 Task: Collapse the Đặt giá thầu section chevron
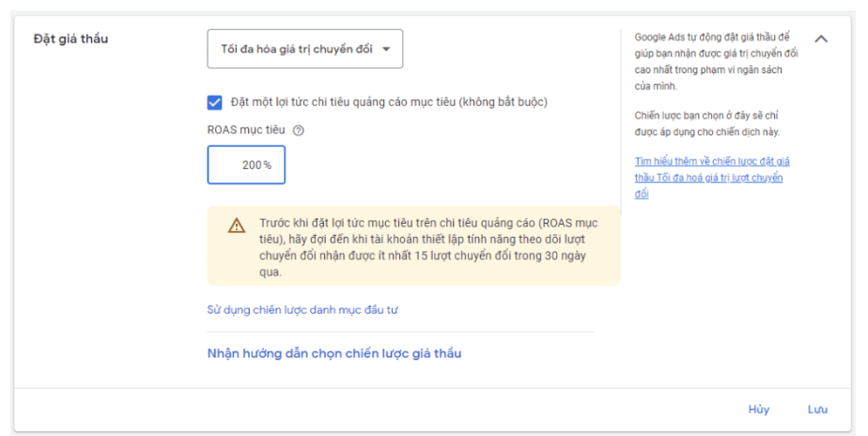(820, 39)
